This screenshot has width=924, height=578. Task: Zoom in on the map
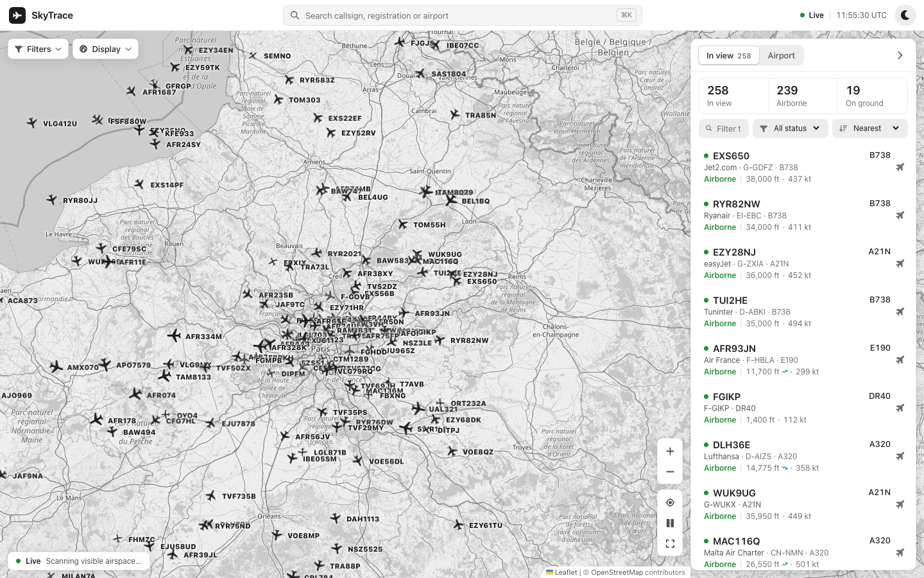[x=670, y=451]
